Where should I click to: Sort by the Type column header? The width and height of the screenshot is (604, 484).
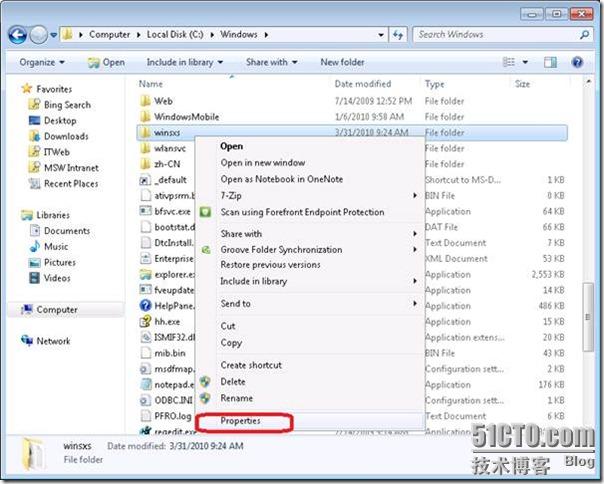click(435, 84)
